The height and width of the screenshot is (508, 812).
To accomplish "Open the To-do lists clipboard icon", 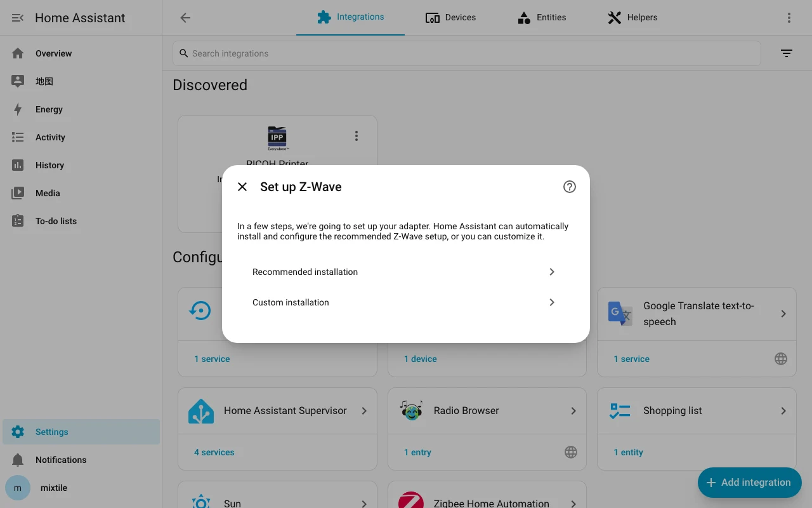I will (18, 221).
